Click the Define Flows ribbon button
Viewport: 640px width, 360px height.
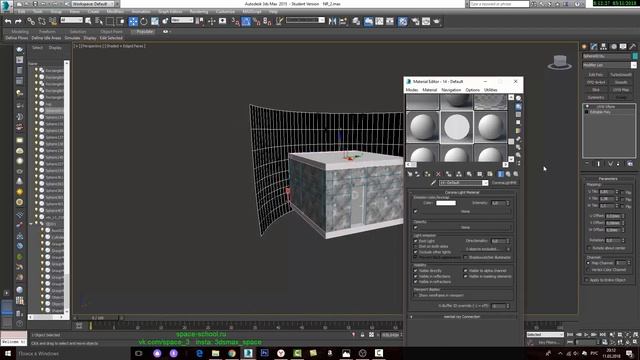click(x=17, y=38)
